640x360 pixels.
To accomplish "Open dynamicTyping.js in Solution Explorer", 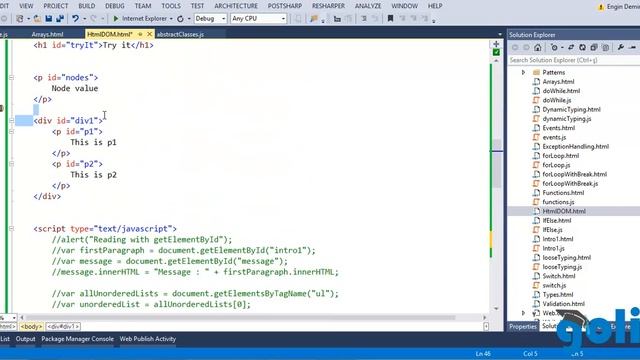I will [x=567, y=118].
